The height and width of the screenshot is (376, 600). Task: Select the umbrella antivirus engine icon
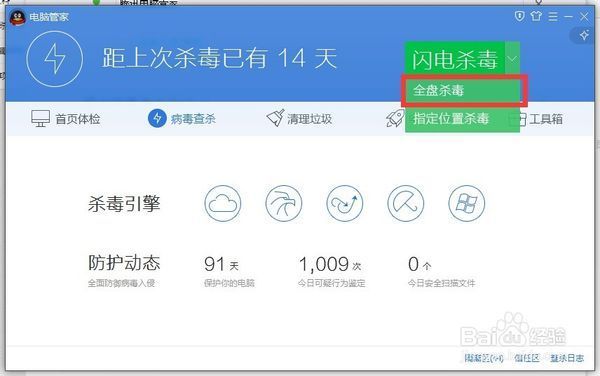pos(406,203)
